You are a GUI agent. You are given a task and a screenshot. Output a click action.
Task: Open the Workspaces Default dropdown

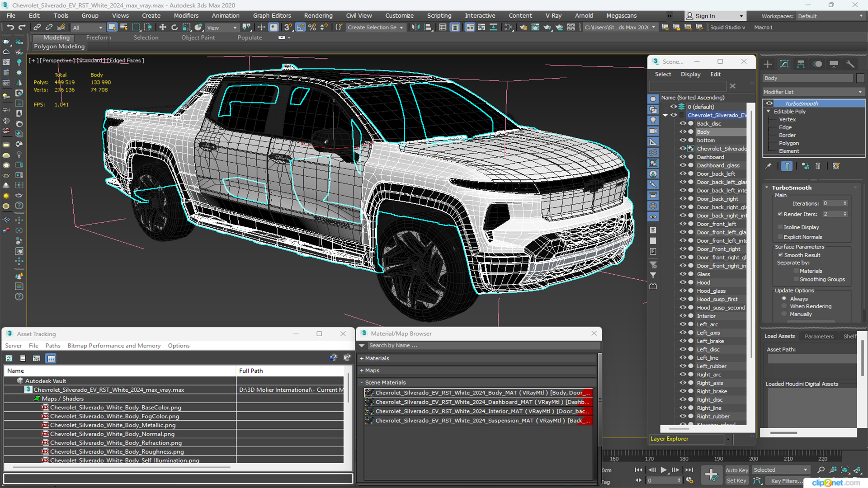point(830,16)
